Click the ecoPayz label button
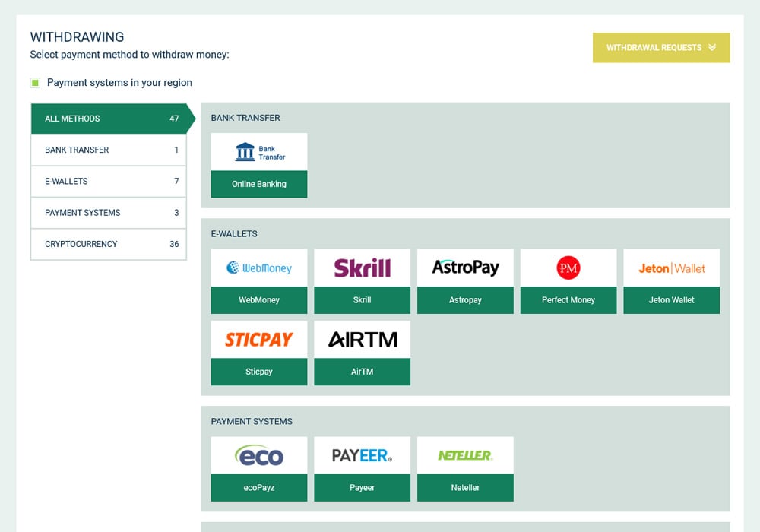 259,487
